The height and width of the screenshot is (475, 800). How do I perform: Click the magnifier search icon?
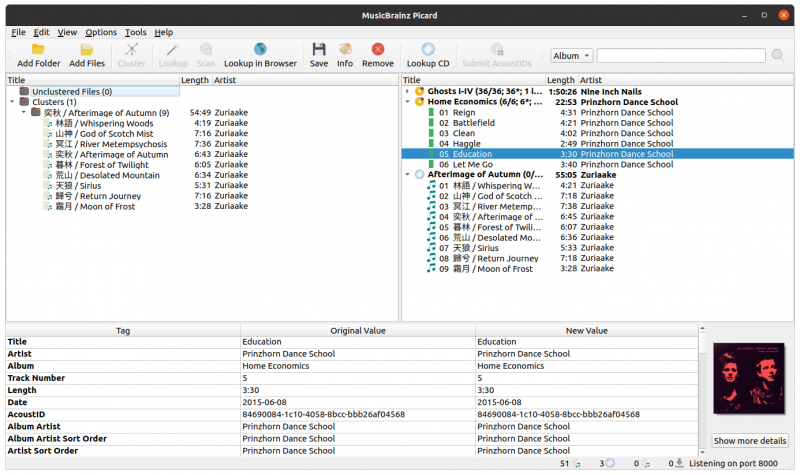[778, 55]
